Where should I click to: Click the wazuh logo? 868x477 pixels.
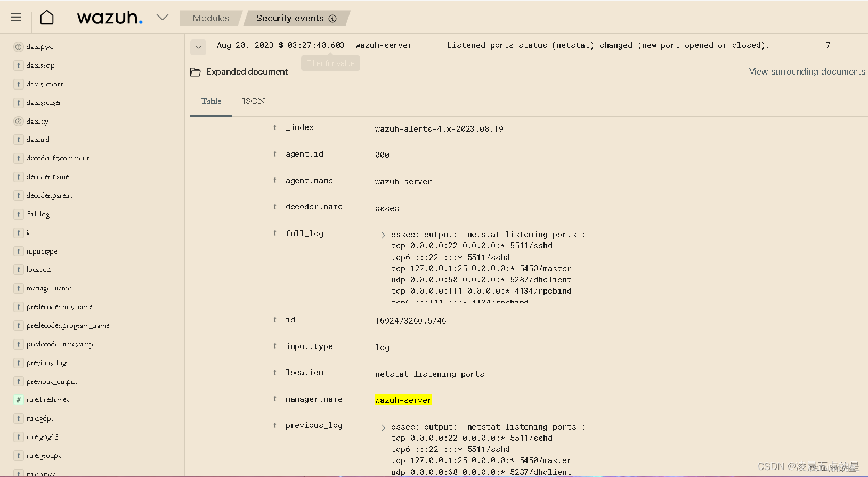click(x=110, y=18)
